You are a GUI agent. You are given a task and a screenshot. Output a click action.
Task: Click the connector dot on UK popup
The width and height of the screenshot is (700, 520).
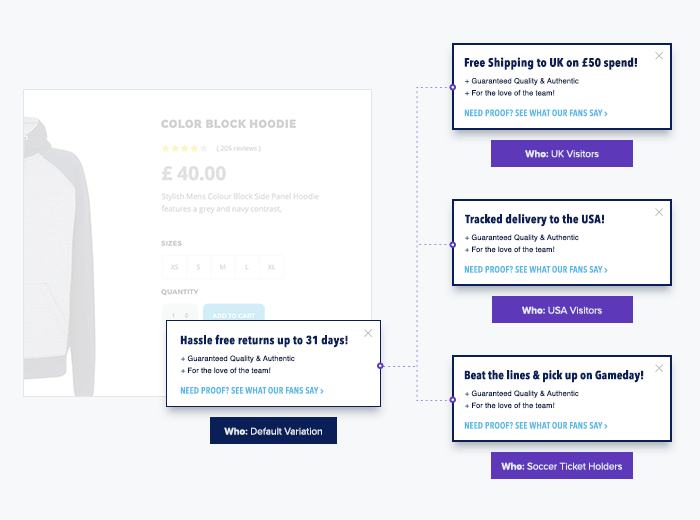coord(453,87)
